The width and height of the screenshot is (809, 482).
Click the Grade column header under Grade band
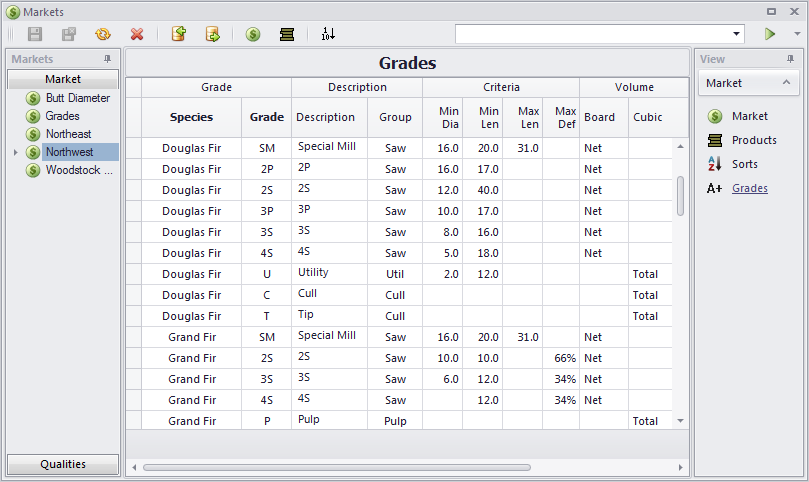[267, 117]
